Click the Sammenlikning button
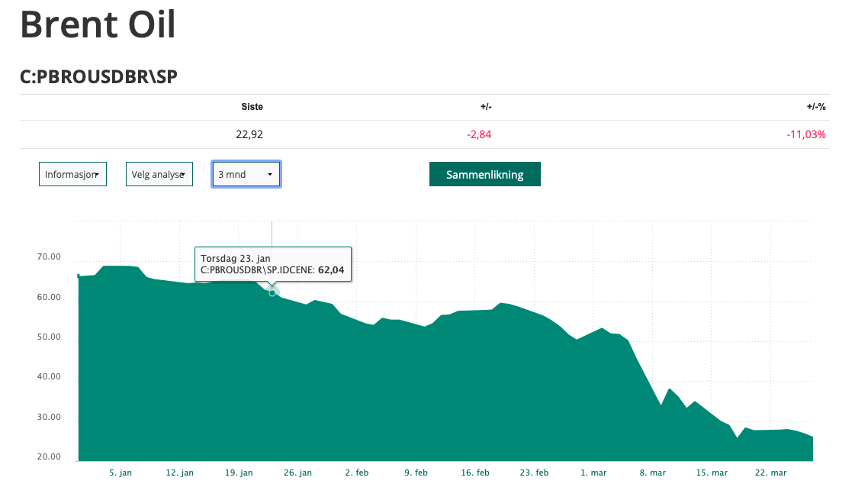 [485, 174]
